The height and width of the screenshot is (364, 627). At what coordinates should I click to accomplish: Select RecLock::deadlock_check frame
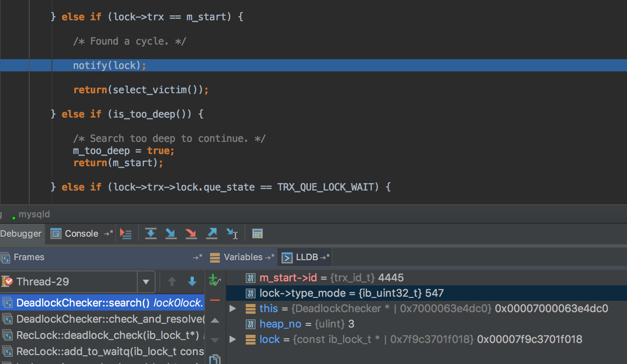102,335
